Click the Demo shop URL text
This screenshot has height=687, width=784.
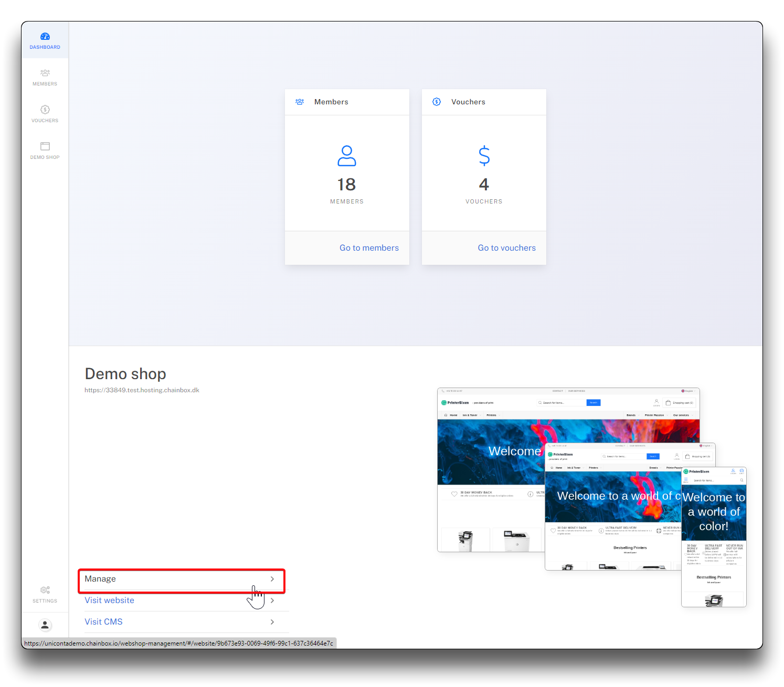point(142,390)
